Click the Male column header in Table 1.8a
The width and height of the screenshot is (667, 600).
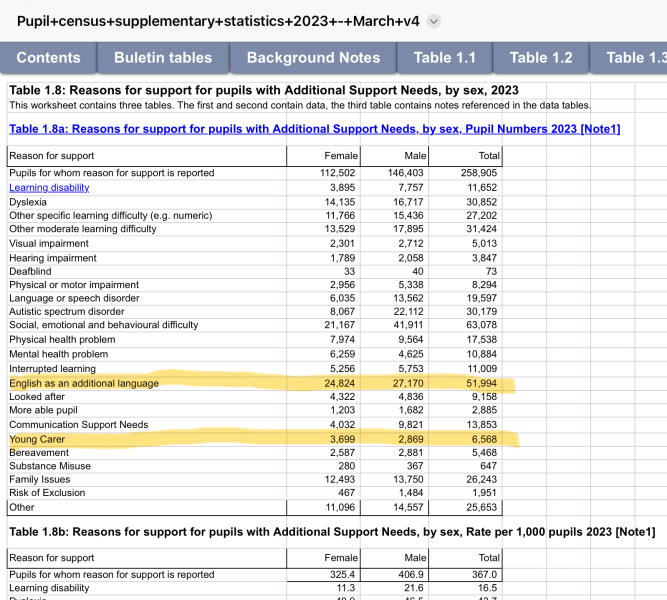[394, 156]
